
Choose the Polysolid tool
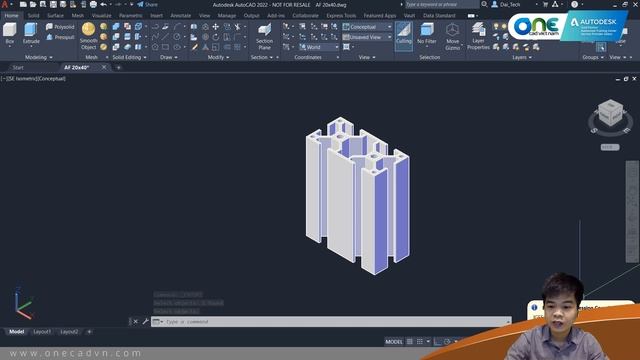click(x=60, y=27)
